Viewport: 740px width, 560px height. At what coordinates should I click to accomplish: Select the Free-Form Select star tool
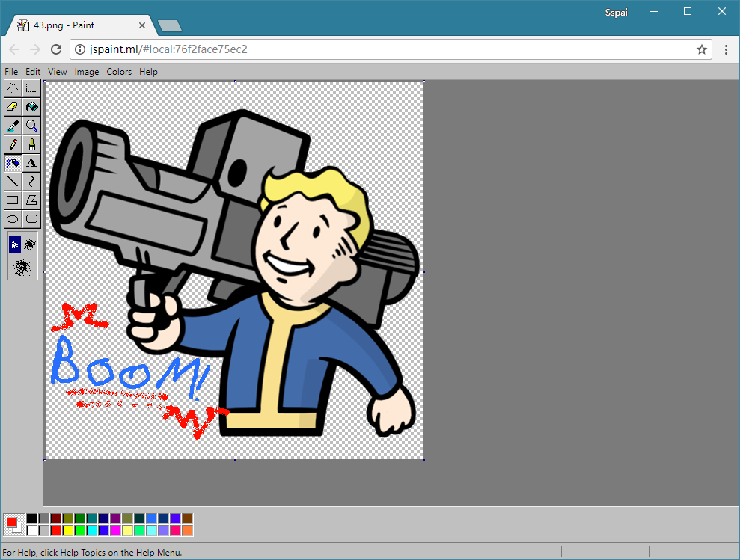[x=13, y=88]
